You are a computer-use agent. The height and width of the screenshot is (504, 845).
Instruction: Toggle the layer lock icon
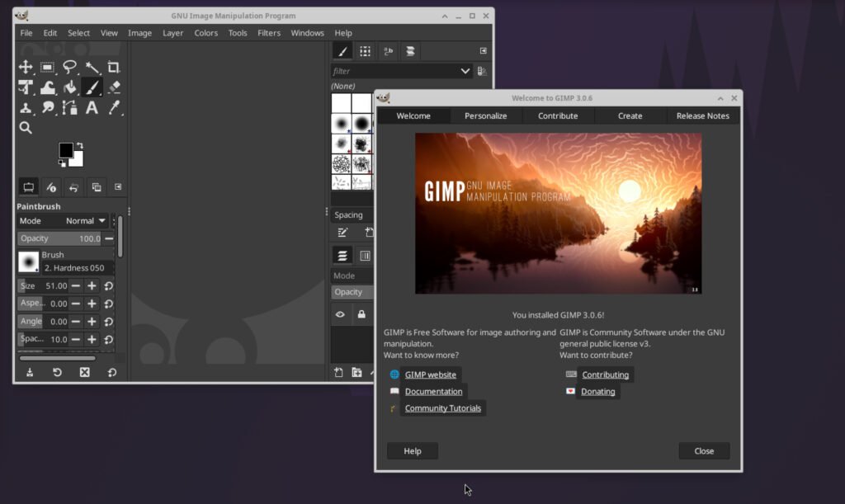361,314
